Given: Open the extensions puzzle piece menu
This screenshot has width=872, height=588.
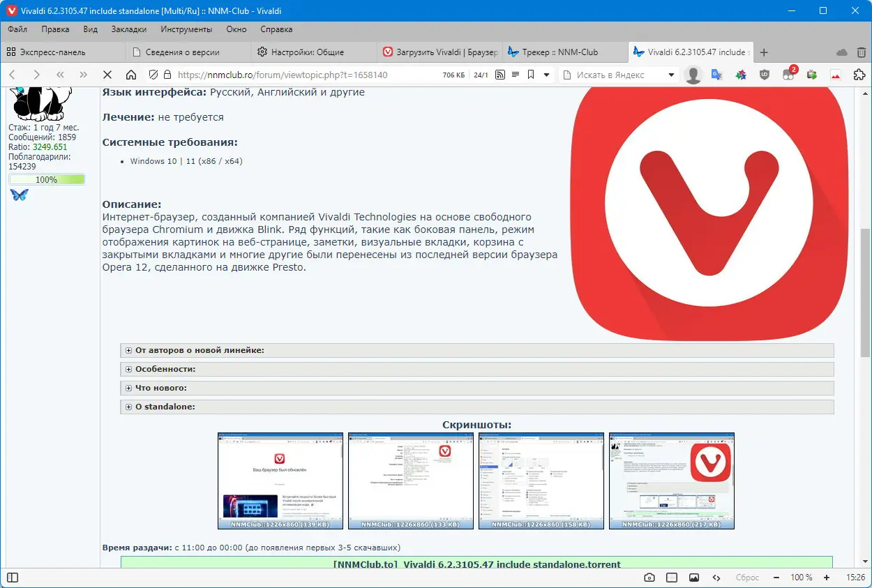Looking at the screenshot, I should [859, 75].
